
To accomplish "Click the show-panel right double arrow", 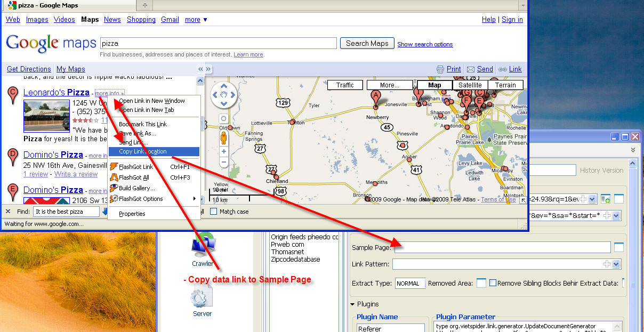I will [208, 69].
